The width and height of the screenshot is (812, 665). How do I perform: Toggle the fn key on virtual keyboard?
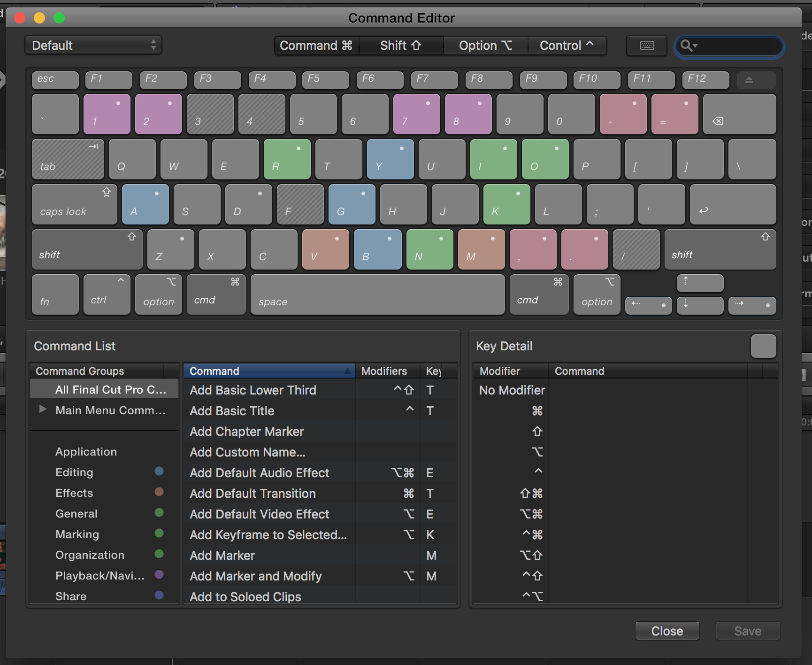(x=55, y=294)
